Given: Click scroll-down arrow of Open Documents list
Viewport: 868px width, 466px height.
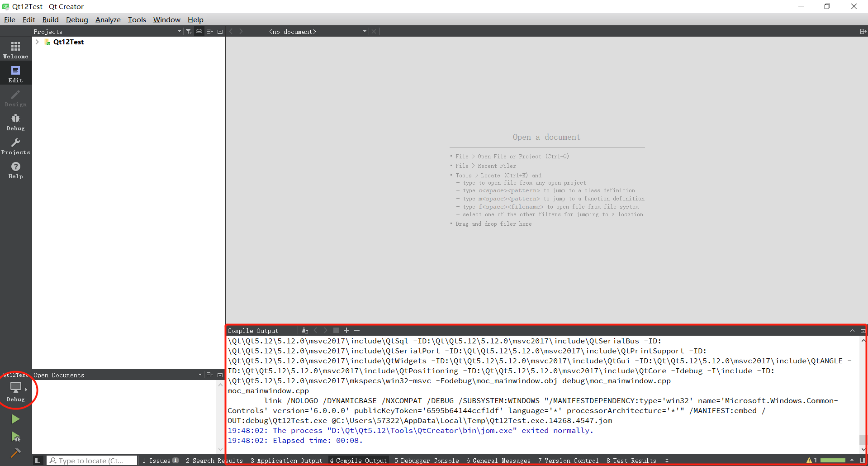Looking at the screenshot, I should 221,449.
